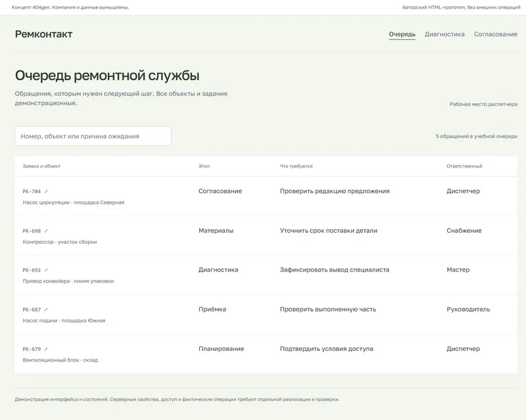
Task: Select Диагностика stage cell in РК-692 row
Action: 218,270
